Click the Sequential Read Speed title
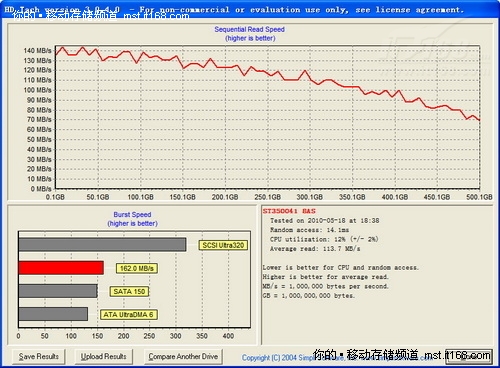 point(249,29)
